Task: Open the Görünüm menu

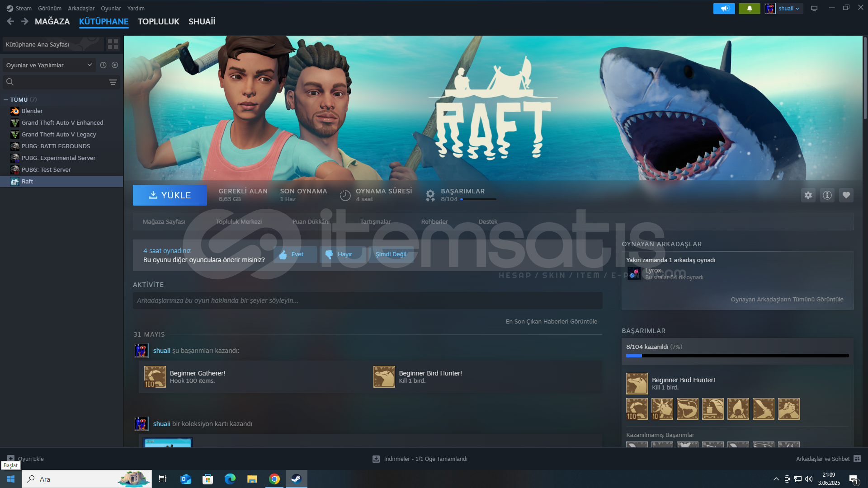Action: (50, 8)
